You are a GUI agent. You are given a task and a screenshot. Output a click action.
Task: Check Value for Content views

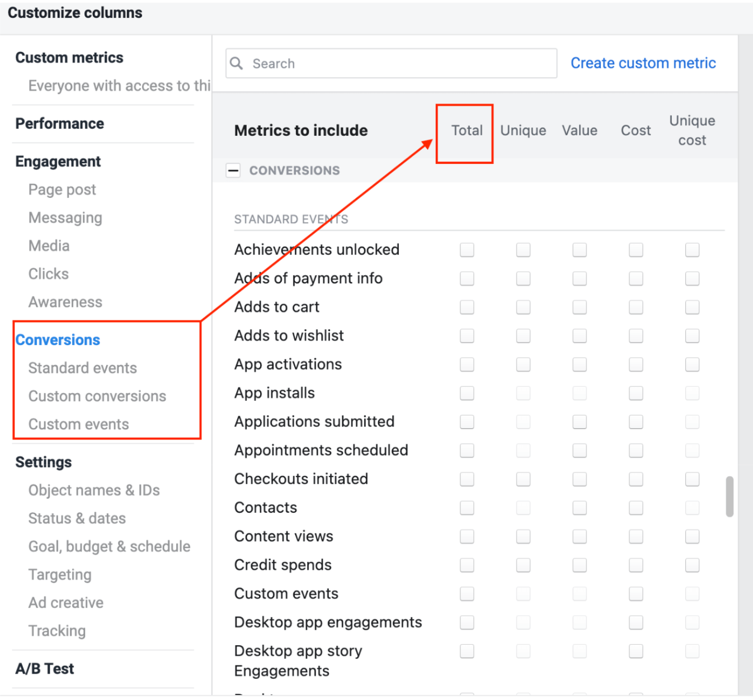580,536
